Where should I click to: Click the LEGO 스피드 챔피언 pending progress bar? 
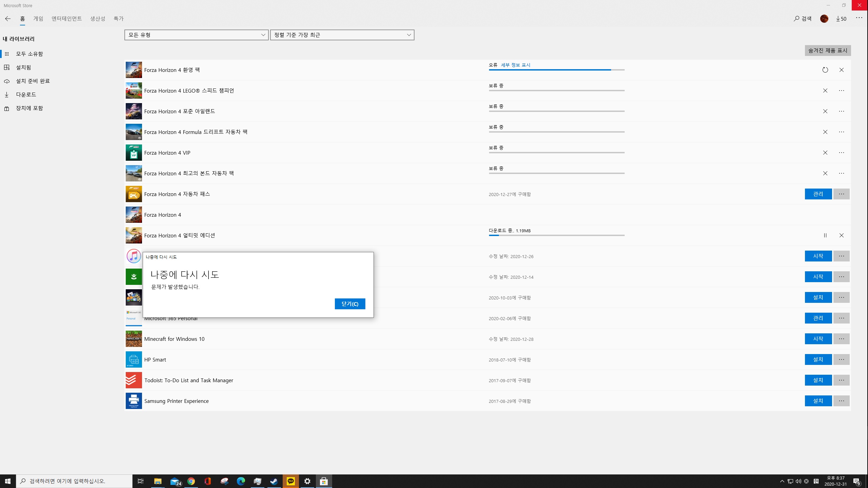click(x=557, y=91)
